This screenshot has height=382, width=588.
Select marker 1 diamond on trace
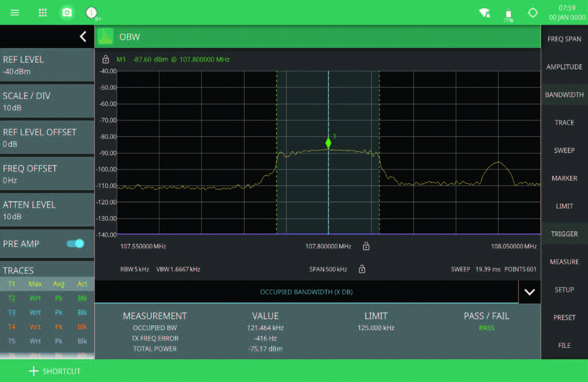(x=328, y=143)
